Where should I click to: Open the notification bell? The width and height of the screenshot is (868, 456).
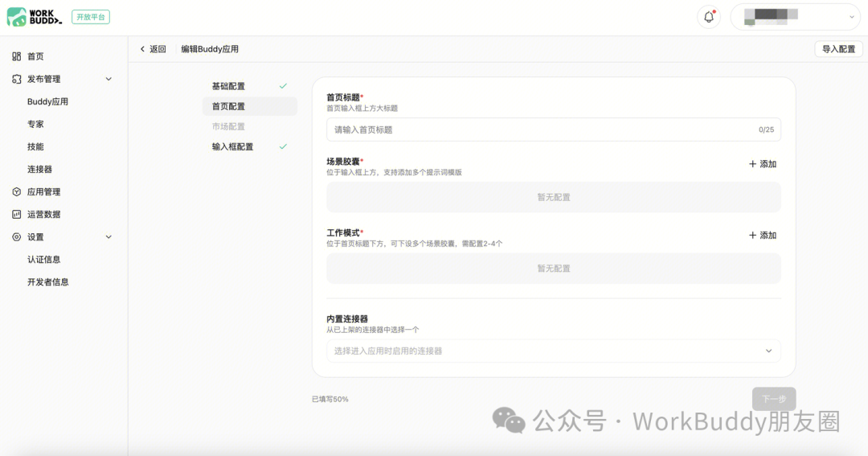pyautogui.click(x=709, y=17)
